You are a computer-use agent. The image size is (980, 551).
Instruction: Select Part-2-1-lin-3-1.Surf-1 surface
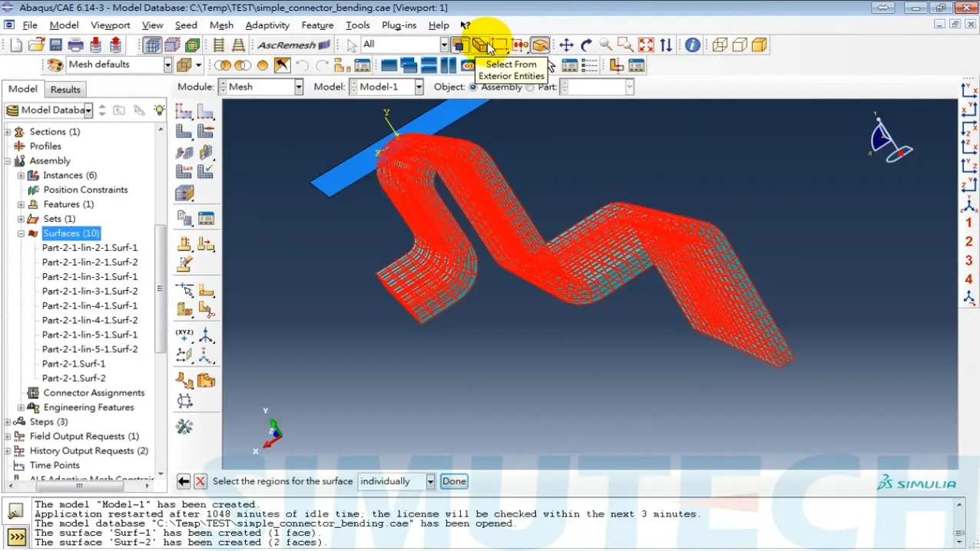[x=90, y=276]
